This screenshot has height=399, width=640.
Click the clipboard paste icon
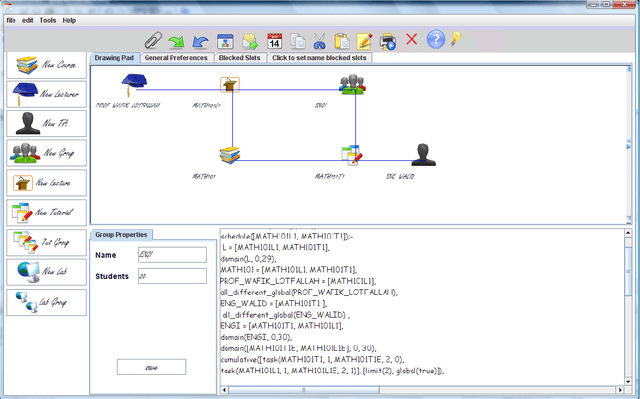coord(342,41)
